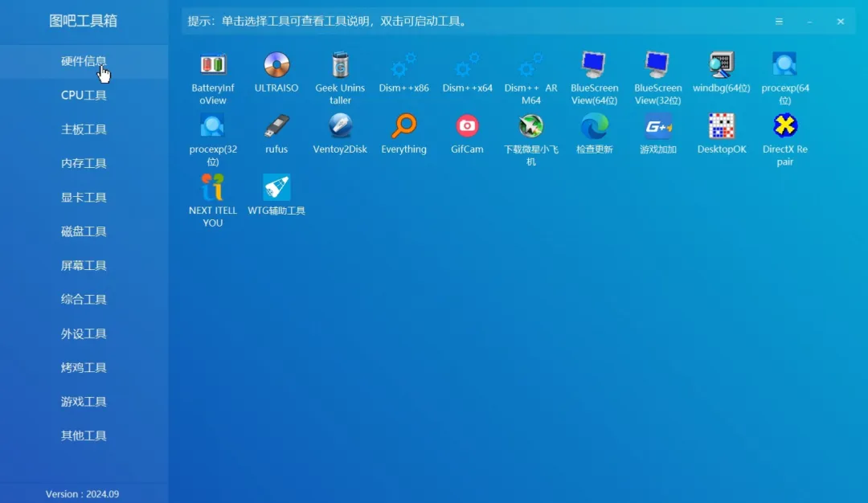Switch to 游戏工具 category

click(x=84, y=402)
